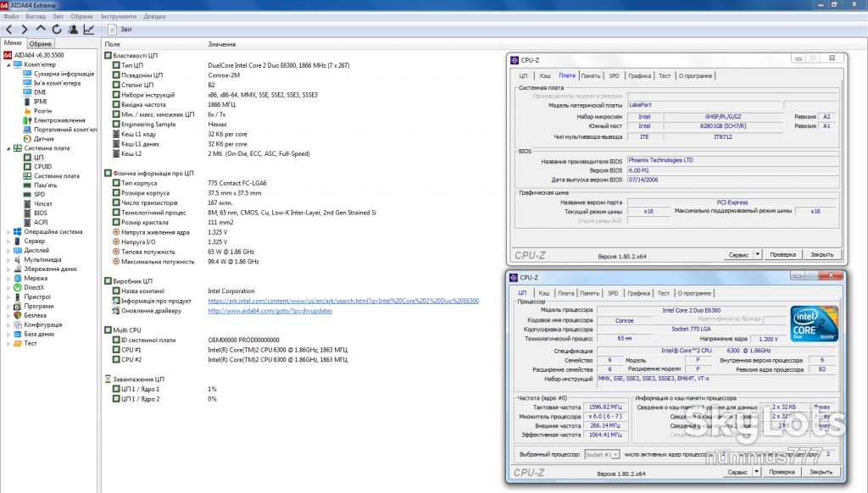Open О программе tab in CPU-Z processor window
The width and height of the screenshot is (868, 493).
coord(694,293)
